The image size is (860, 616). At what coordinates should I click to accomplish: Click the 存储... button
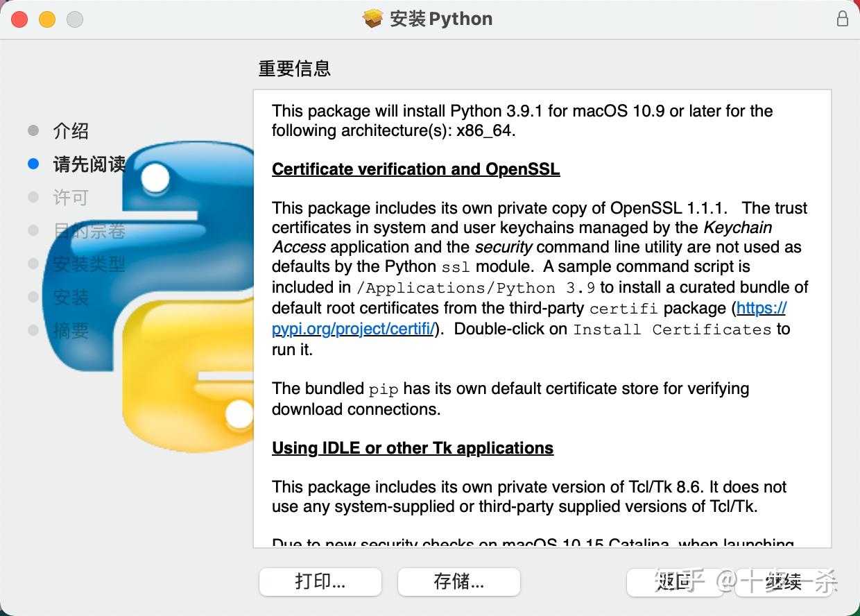click(458, 582)
